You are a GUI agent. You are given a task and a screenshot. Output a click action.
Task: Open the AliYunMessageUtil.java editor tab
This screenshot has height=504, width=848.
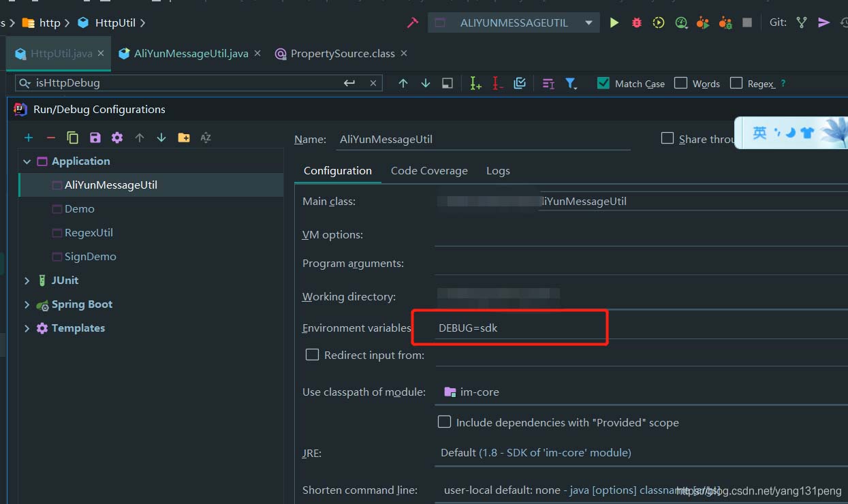pyautogui.click(x=191, y=53)
